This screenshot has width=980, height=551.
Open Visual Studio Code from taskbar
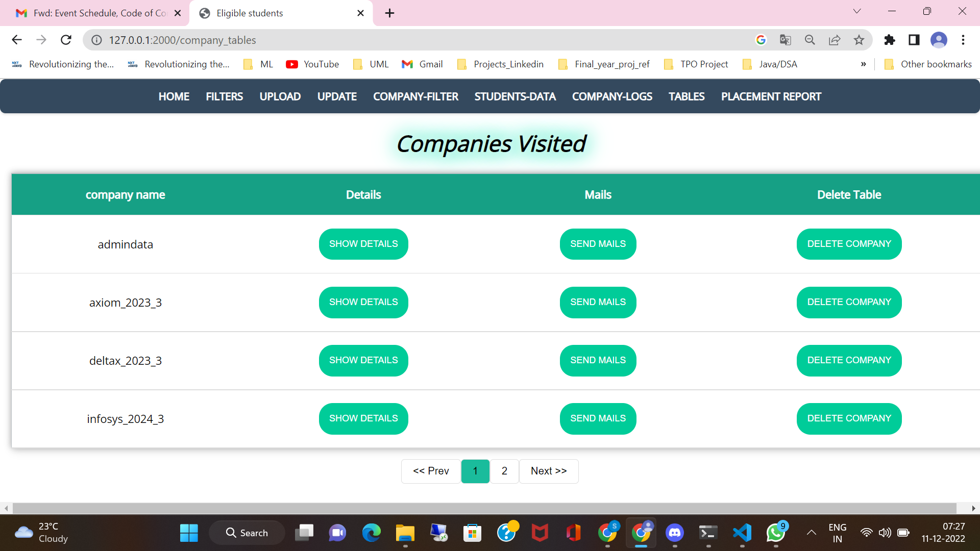pos(742,533)
